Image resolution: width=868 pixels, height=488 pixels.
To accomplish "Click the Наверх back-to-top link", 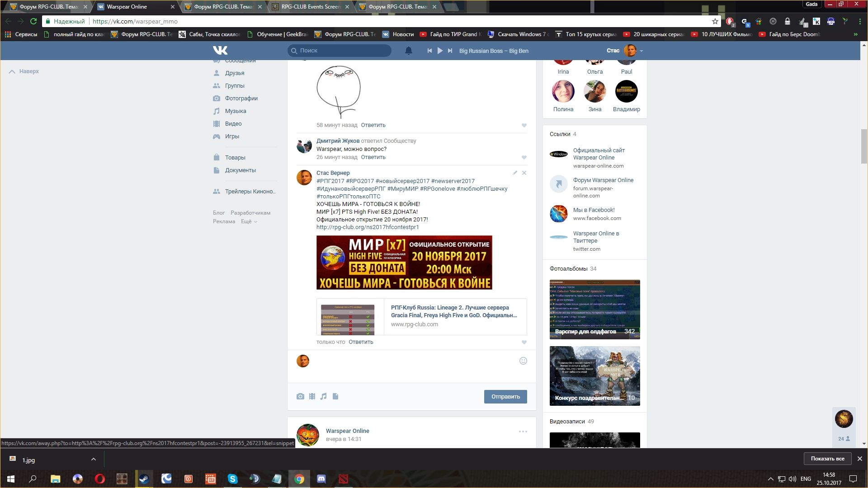I will [x=24, y=71].
